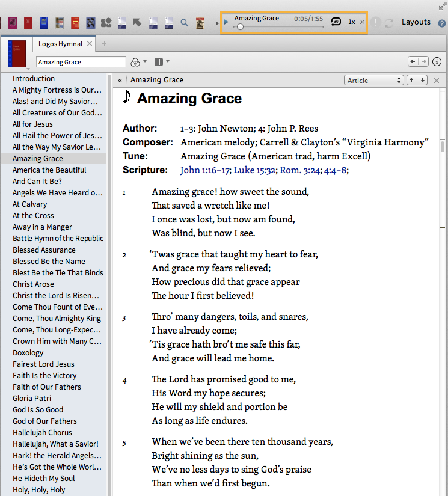
Task: Open the John 1:16–17 scripture link
Action: pos(204,170)
